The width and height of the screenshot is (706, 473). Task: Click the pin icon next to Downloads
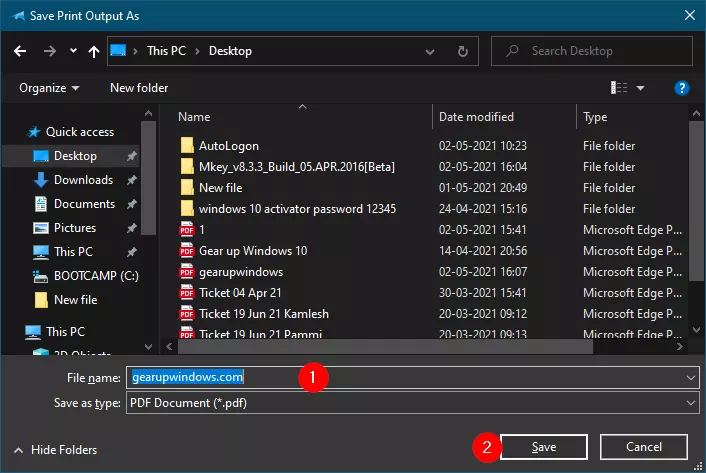pos(131,180)
